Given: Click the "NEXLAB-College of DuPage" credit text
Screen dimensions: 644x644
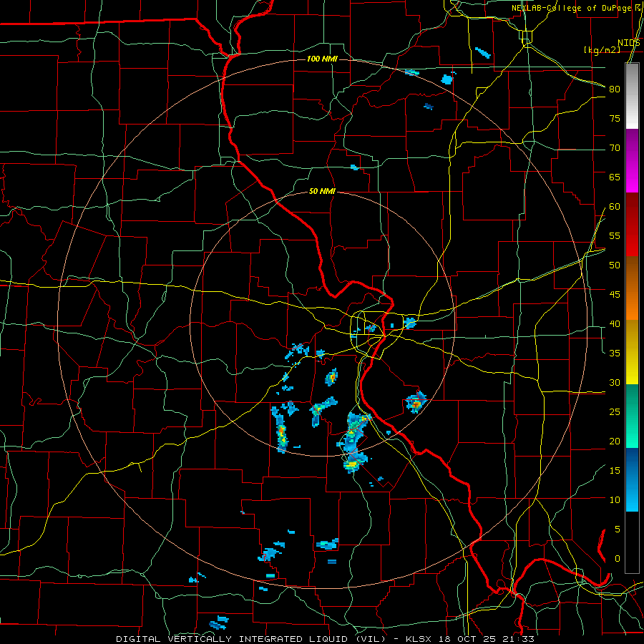Looking at the screenshot, I should (x=571, y=8).
